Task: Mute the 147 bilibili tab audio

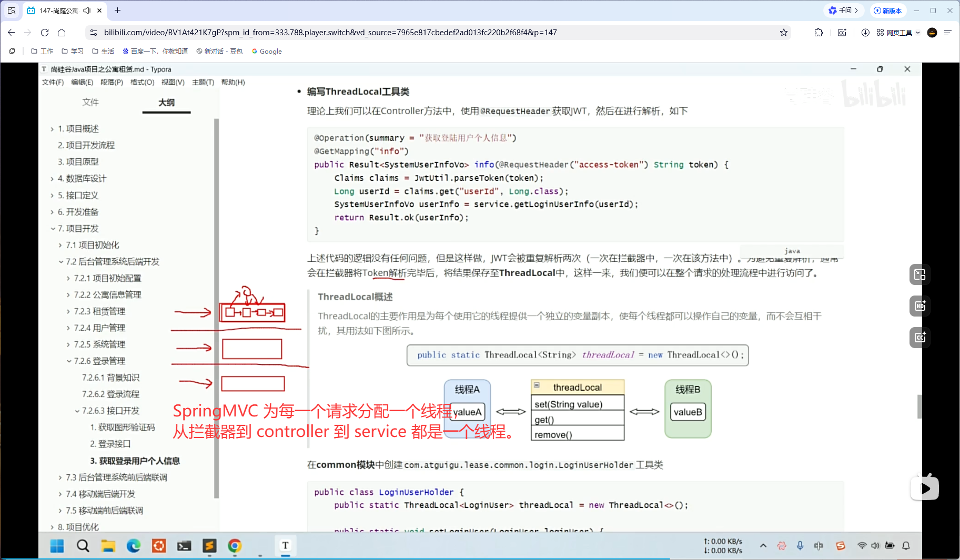Action: (x=87, y=11)
